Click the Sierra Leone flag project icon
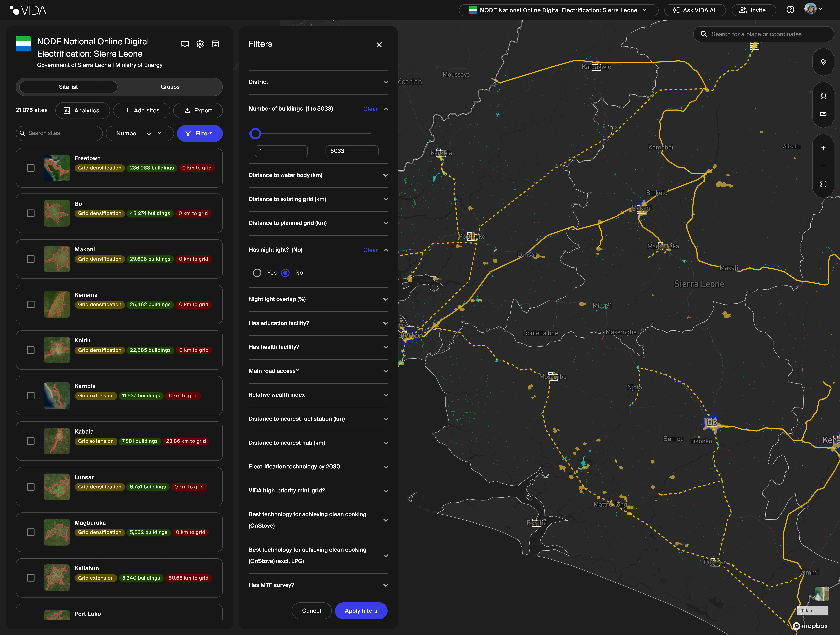Image resolution: width=840 pixels, height=635 pixels. (23, 44)
